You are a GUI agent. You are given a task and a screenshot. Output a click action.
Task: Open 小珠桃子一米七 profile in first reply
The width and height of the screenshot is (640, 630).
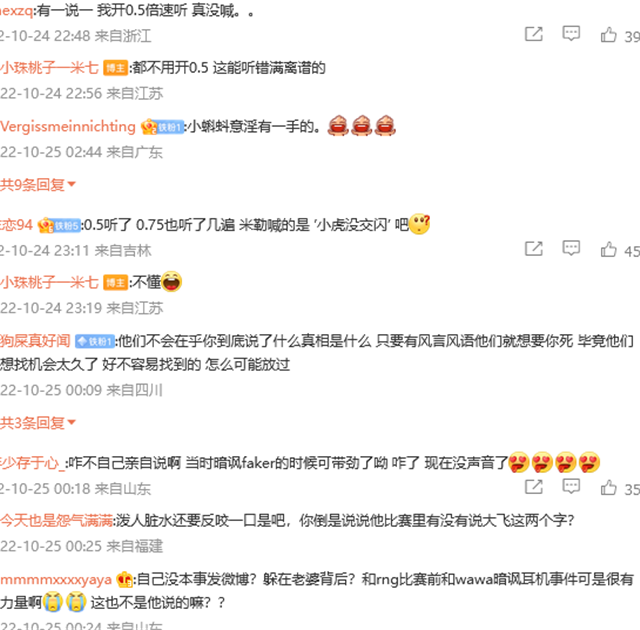(49, 68)
